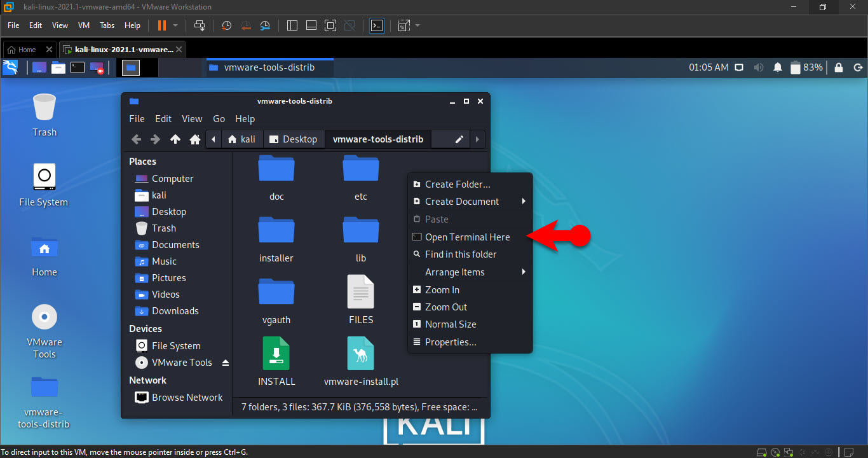This screenshot has width=868, height=458.
Task: Open the Kali dragon applications menu
Action: [x=10, y=67]
